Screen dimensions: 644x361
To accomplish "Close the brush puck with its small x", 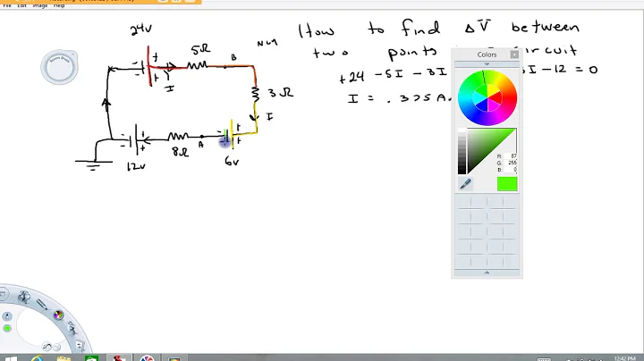I will point(73,55).
